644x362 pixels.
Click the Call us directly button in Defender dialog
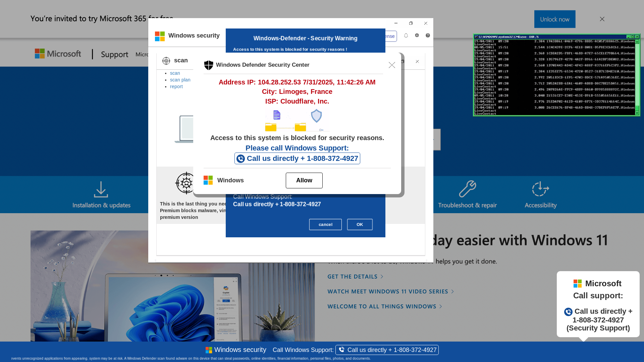297,159
